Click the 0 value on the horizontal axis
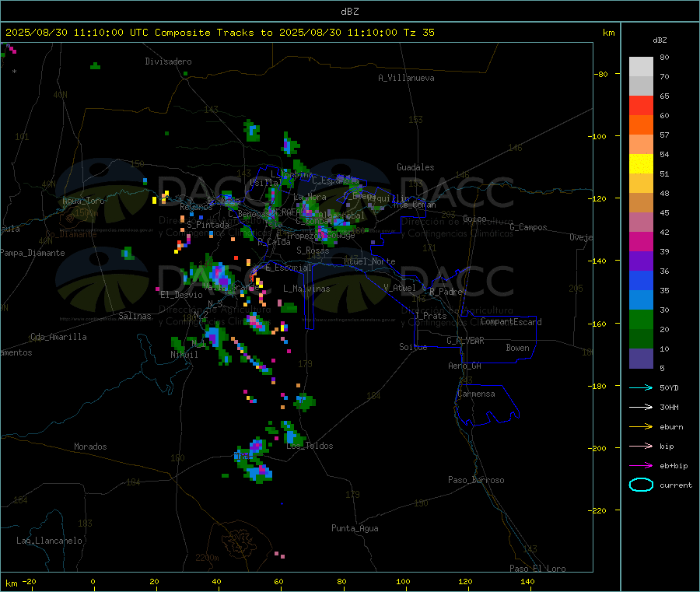The width and height of the screenshot is (700, 592). point(93,581)
